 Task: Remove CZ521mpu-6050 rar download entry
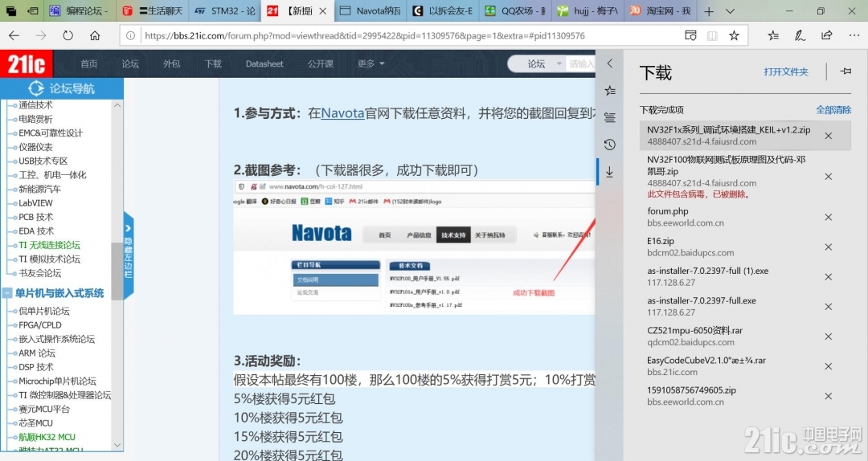coord(828,337)
